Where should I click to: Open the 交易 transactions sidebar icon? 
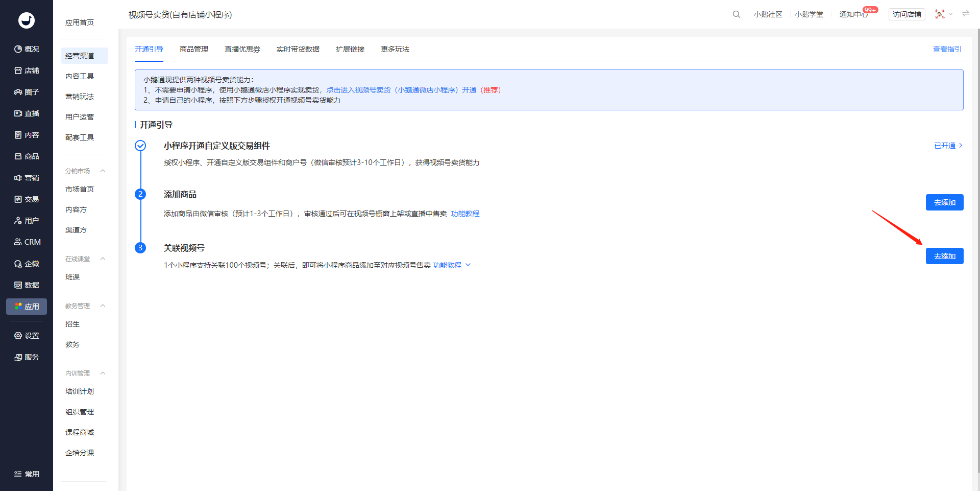[x=18, y=199]
